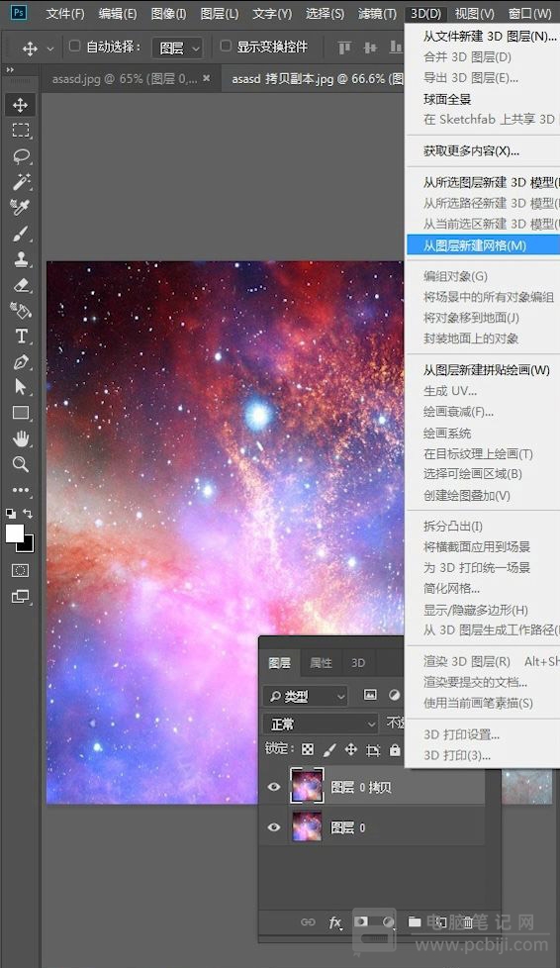Viewport: 560px width, 968px height.
Task: Click the Photoshop Ps logo icon
Action: pyautogui.click(x=19, y=12)
